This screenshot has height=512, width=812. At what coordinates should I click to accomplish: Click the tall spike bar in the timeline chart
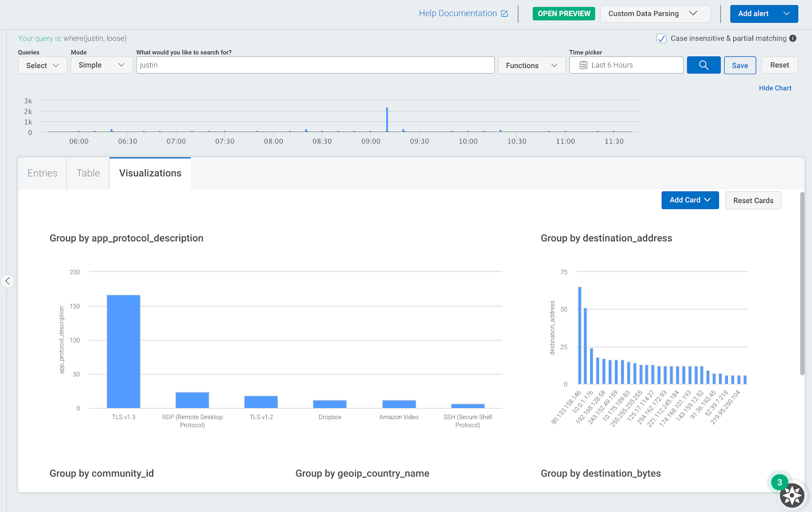(387, 120)
